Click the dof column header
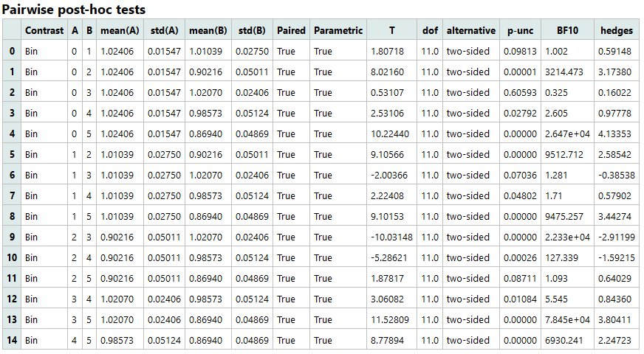 430,31
